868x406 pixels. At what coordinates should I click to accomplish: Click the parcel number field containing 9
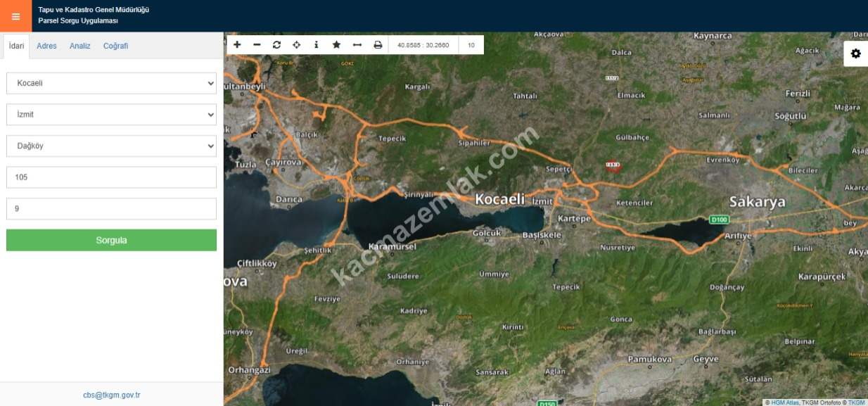pos(111,209)
